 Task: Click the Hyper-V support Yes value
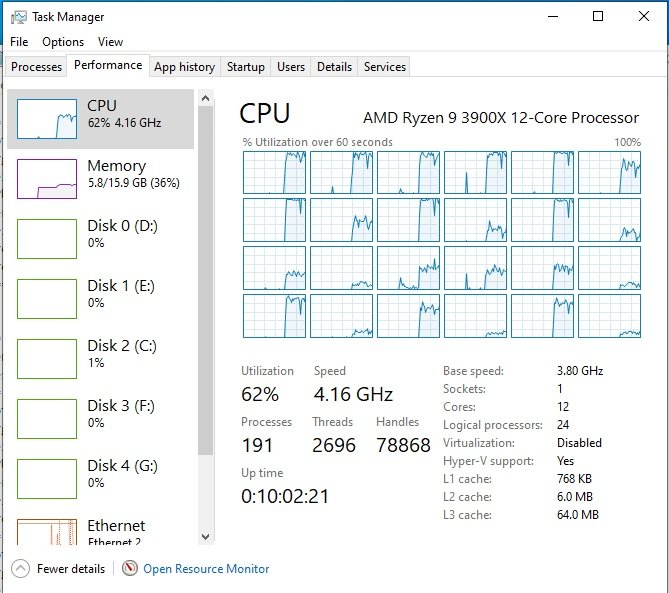tap(565, 461)
